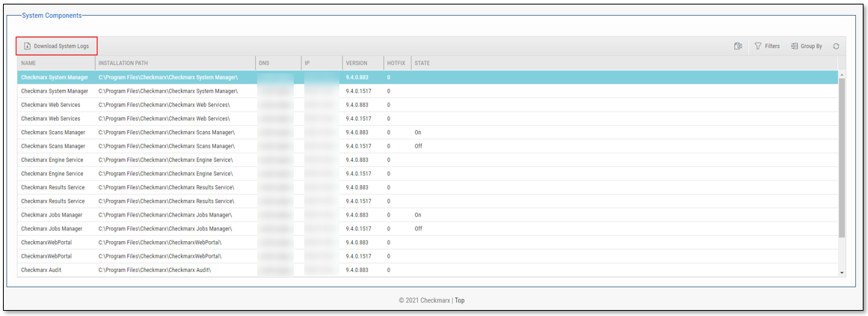Sort by the IP column header
The image size is (868, 316).
321,63
